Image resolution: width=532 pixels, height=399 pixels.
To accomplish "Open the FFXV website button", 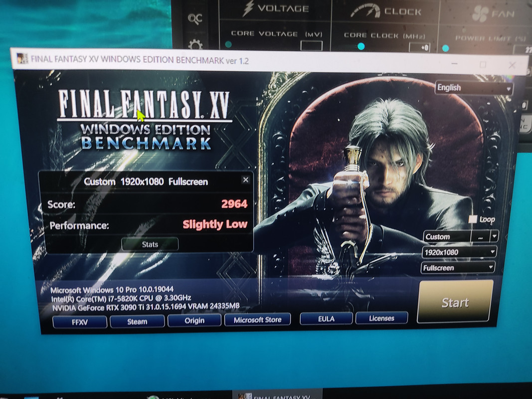I will tap(80, 322).
